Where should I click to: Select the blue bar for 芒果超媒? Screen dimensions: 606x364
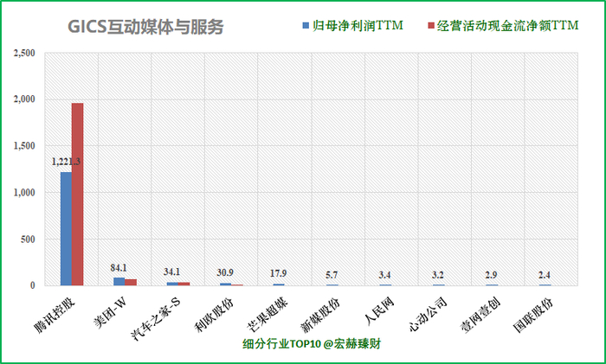tap(279, 284)
